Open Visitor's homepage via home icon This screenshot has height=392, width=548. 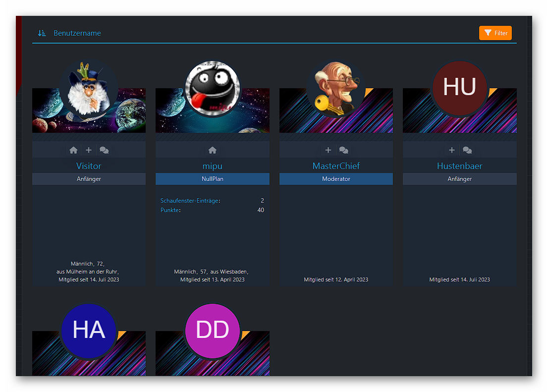(73, 150)
